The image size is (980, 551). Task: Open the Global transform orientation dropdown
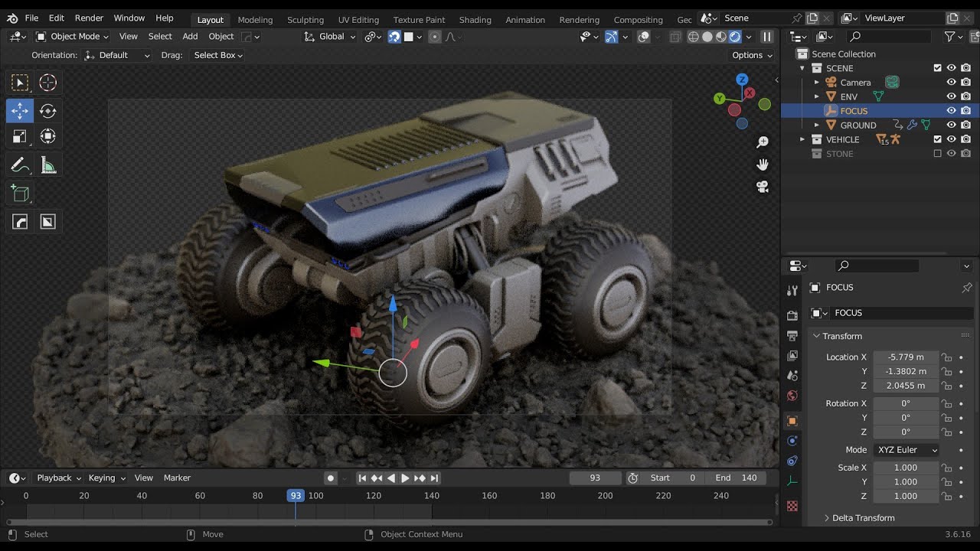click(x=330, y=37)
